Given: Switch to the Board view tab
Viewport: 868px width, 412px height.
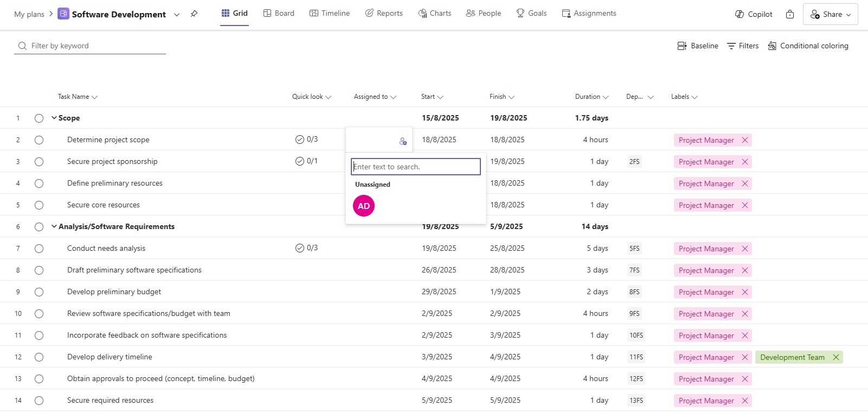Looking at the screenshot, I should pyautogui.click(x=279, y=14).
